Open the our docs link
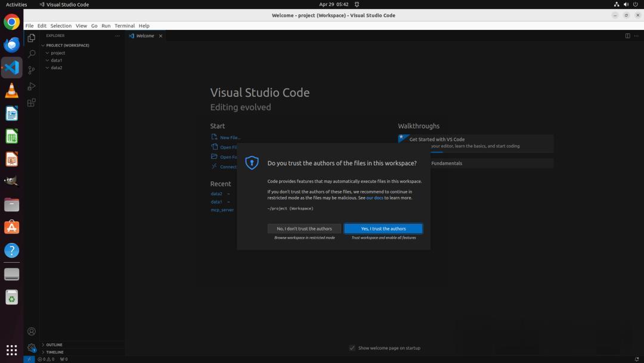644x363 pixels. (x=374, y=198)
